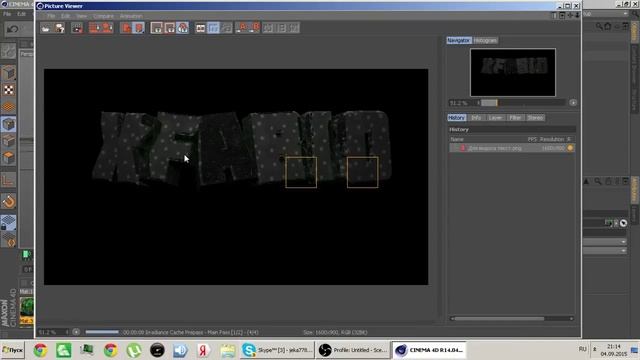The width and height of the screenshot is (640, 360).
Task: Toggle the highlighted blue compare mode icon
Action: (x=213, y=28)
